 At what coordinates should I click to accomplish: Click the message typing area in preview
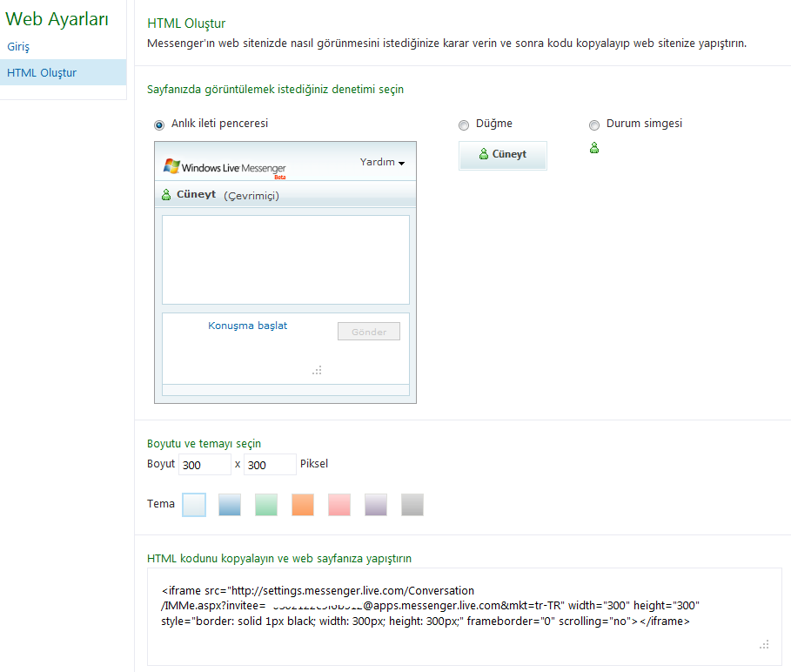pos(285,348)
